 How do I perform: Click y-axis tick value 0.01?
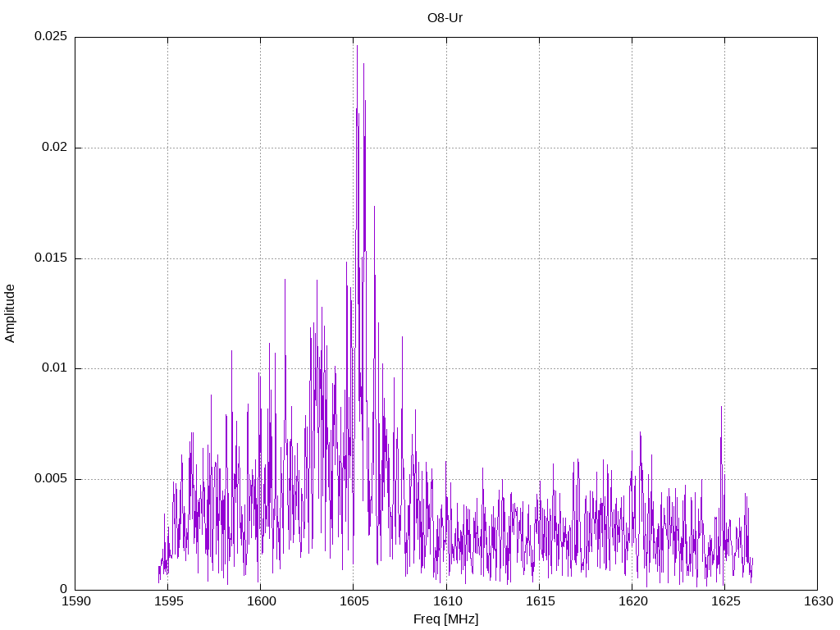point(55,368)
